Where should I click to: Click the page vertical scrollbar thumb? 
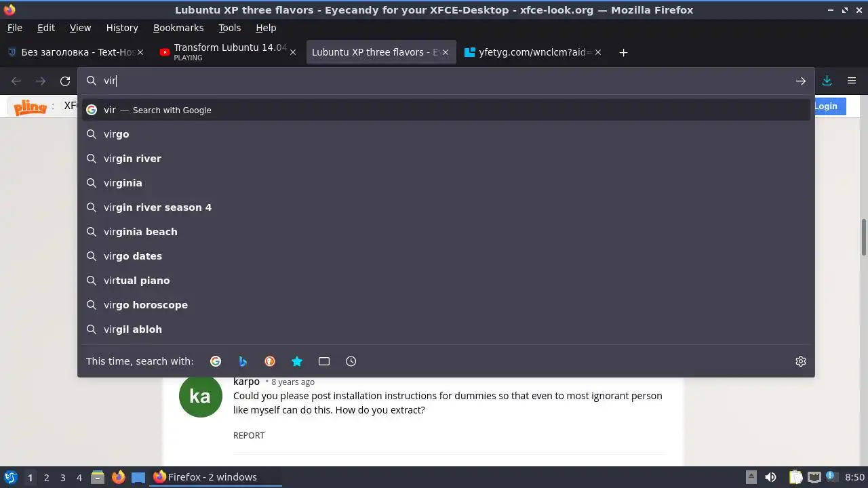coord(864,237)
